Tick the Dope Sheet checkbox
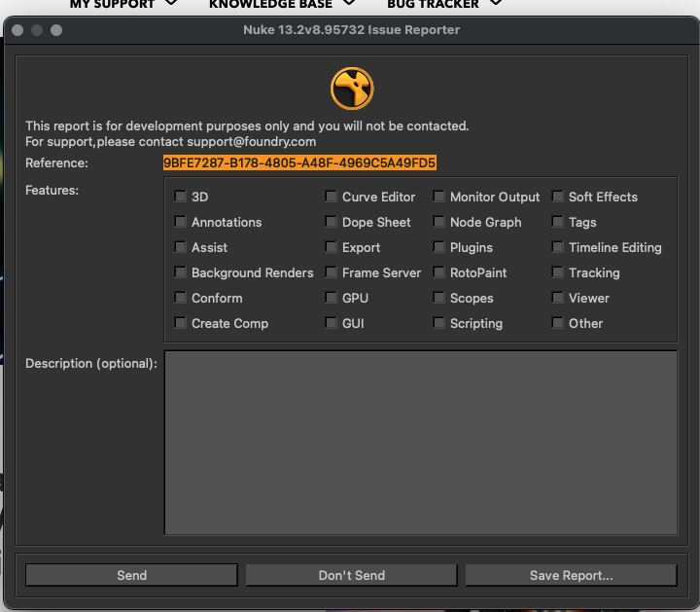This screenshot has height=612, width=700. point(331,222)
